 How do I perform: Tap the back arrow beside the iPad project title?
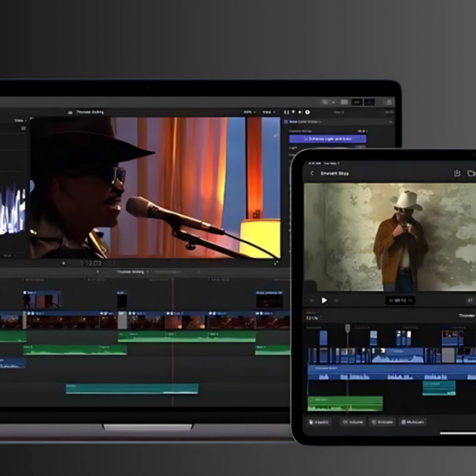pyautogui.click(x=313, y=174)
